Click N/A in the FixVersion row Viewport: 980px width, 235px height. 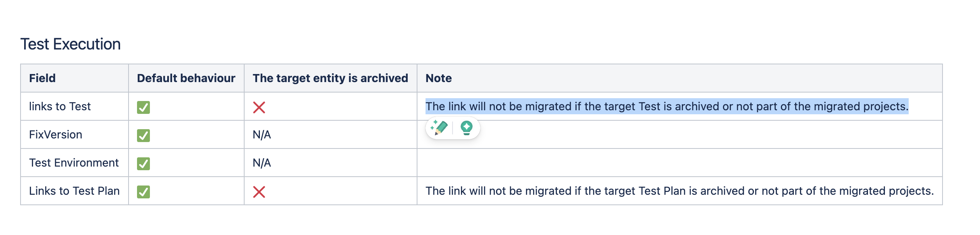[x=262, y=134]
